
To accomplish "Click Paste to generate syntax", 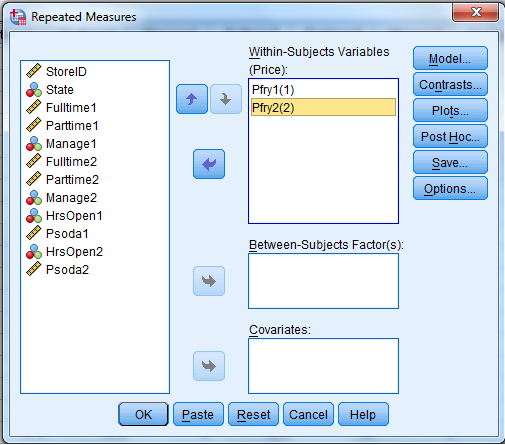I will (198, 414).
